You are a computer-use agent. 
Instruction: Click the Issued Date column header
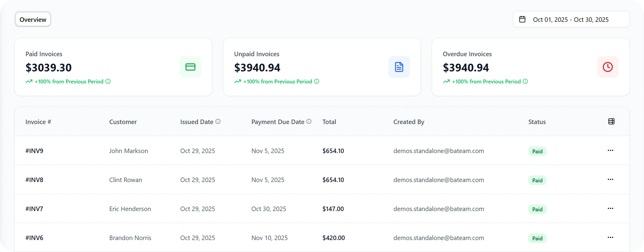pos(197,122)
